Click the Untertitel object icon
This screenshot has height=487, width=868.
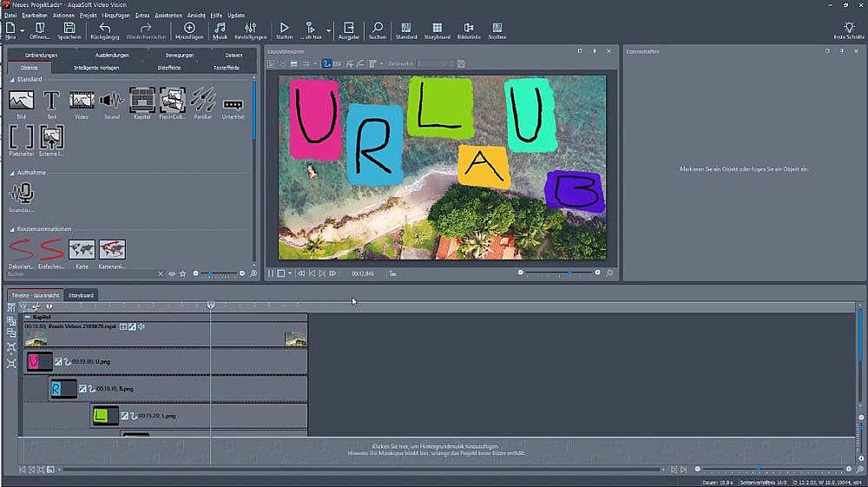click(x=233, y=103)
